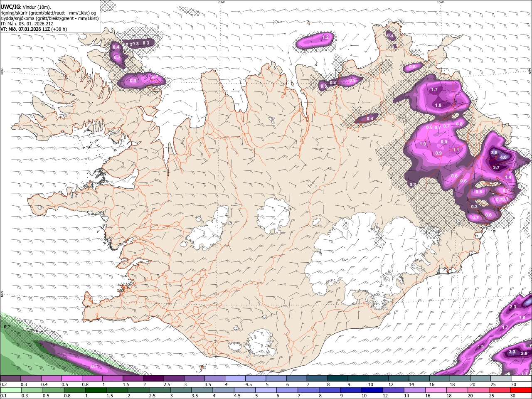532x399 pixels.
Task: Click the '20W' longitude label
Action: point(221,2)
